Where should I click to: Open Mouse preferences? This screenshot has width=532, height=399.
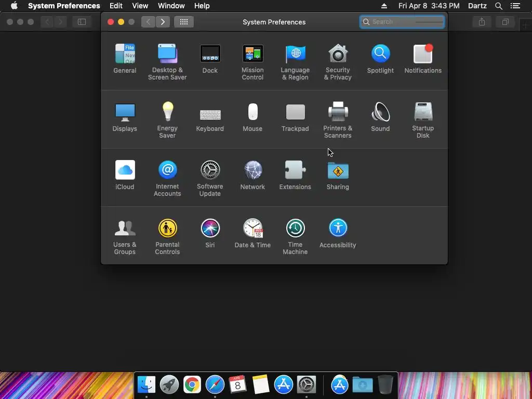pos(252,117)
